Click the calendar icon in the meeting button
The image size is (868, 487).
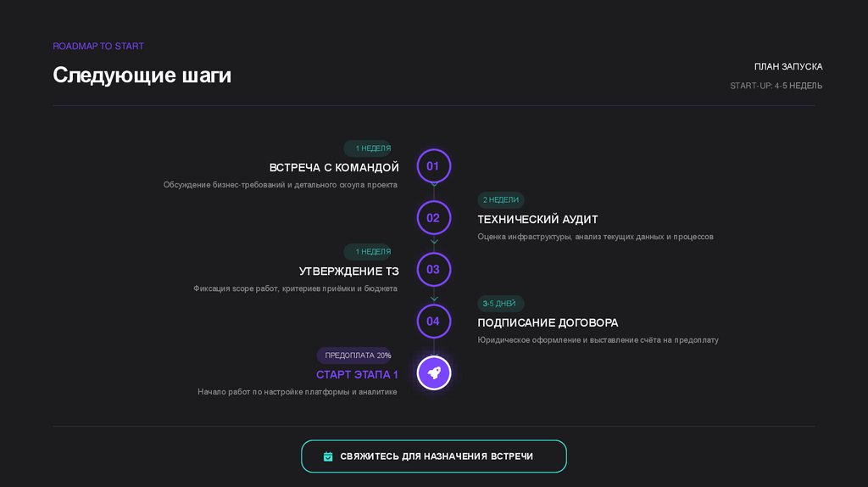(328, 456)
